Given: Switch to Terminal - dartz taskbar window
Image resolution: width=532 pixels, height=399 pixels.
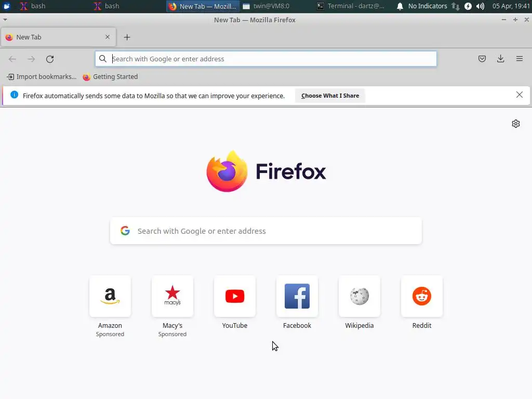Looking at the screenshot, I should click(350, 6).
